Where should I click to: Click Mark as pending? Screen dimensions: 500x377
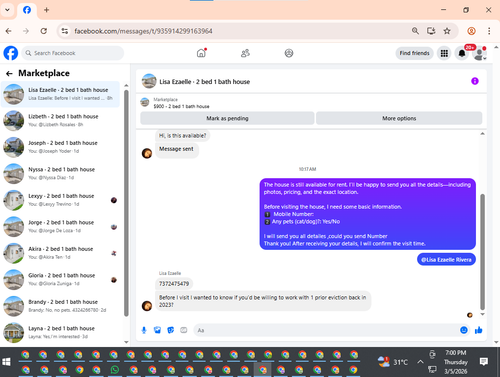pos(227,118)
